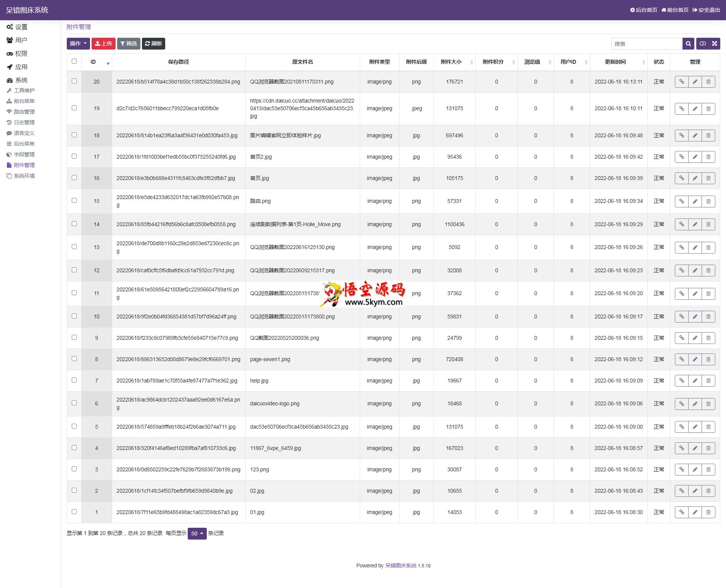Tick the checkbox for row ID 10
The width and height of the screenshot is (726, 588).
point(74,316)
